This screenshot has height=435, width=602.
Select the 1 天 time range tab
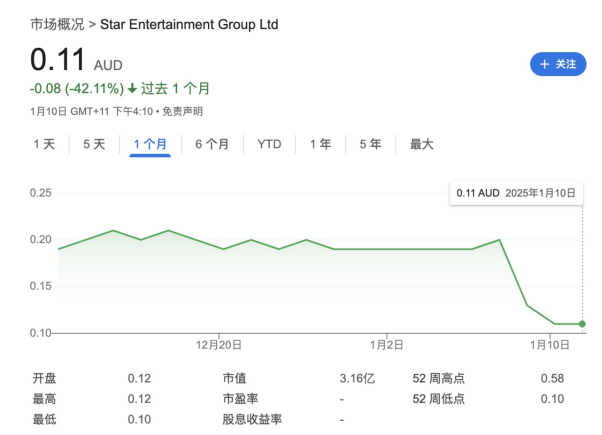click(44, 144)
